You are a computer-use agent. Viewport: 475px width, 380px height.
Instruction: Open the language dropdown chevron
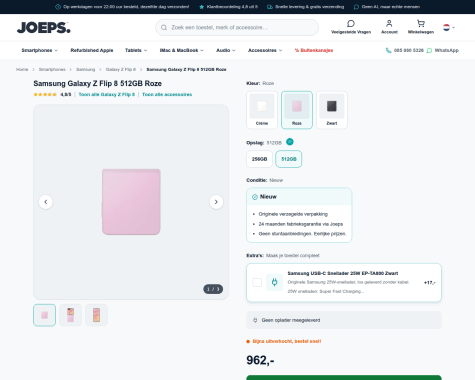[x=453, y=27]
